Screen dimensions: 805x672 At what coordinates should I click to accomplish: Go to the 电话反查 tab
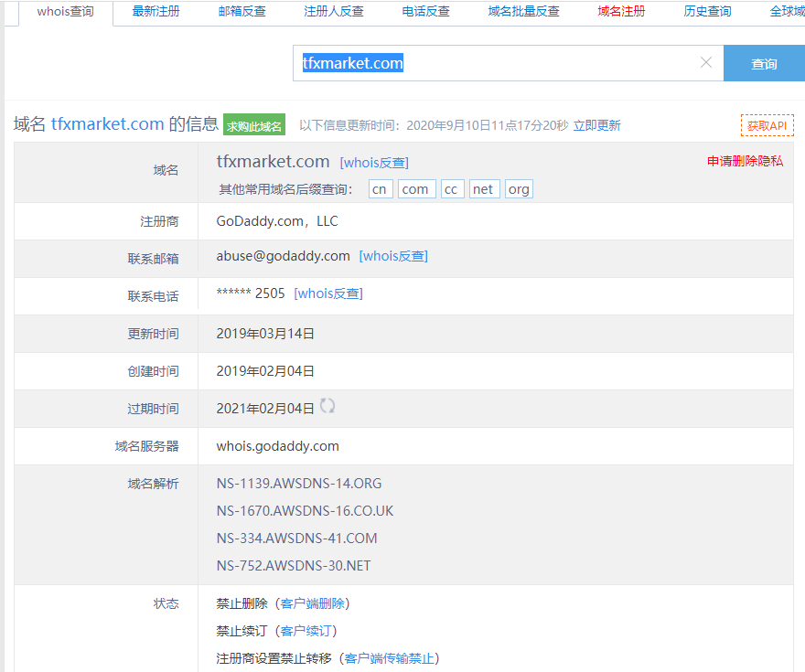[x=426, y=12]
